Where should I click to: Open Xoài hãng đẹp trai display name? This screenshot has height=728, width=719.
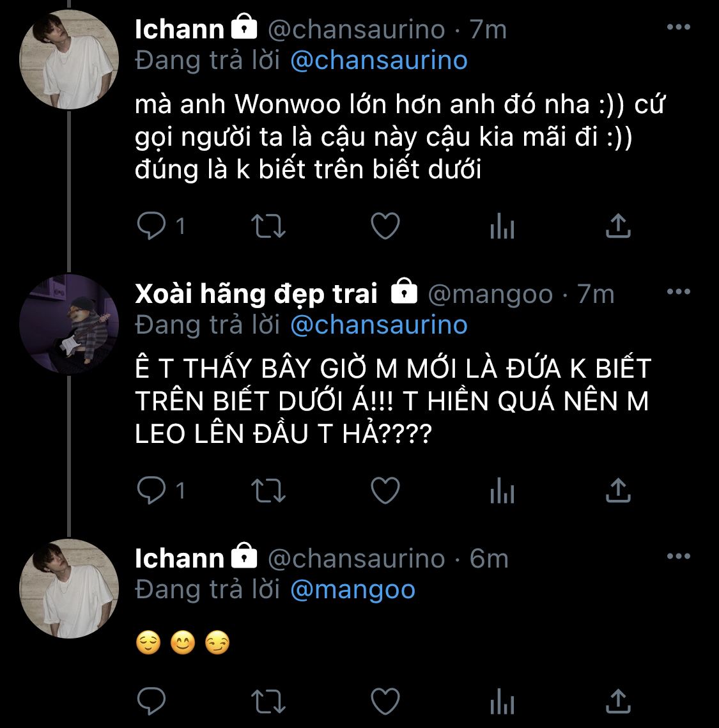[x=256, y=293]
